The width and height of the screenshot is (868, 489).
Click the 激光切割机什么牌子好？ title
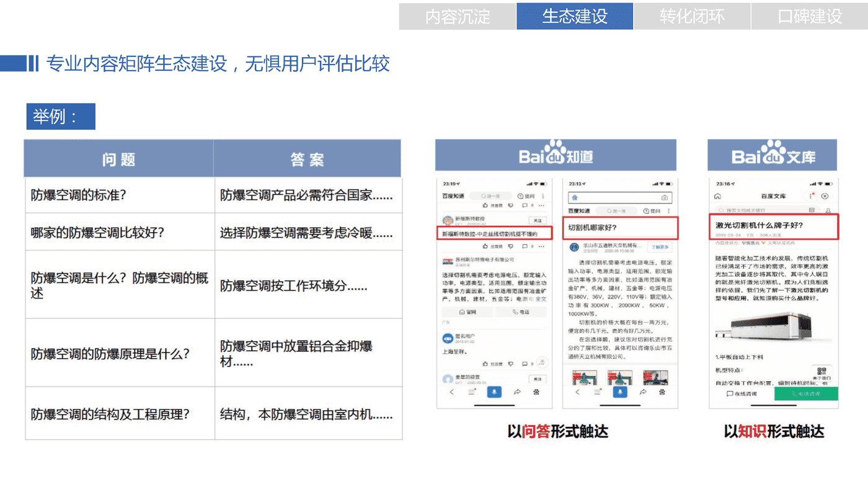pyautogui.click(x=759, y=225)
